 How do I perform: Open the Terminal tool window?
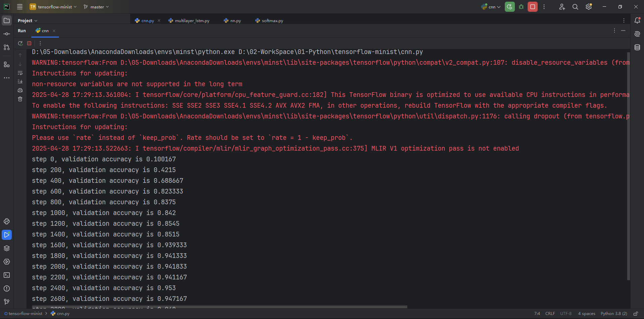[x=7, y=275]
